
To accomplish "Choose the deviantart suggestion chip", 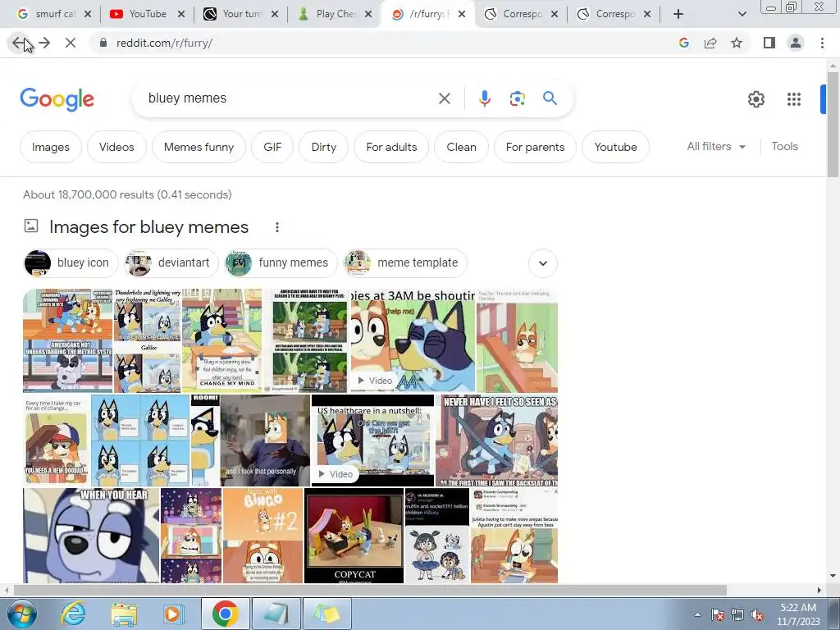I will tap(171, 263).
